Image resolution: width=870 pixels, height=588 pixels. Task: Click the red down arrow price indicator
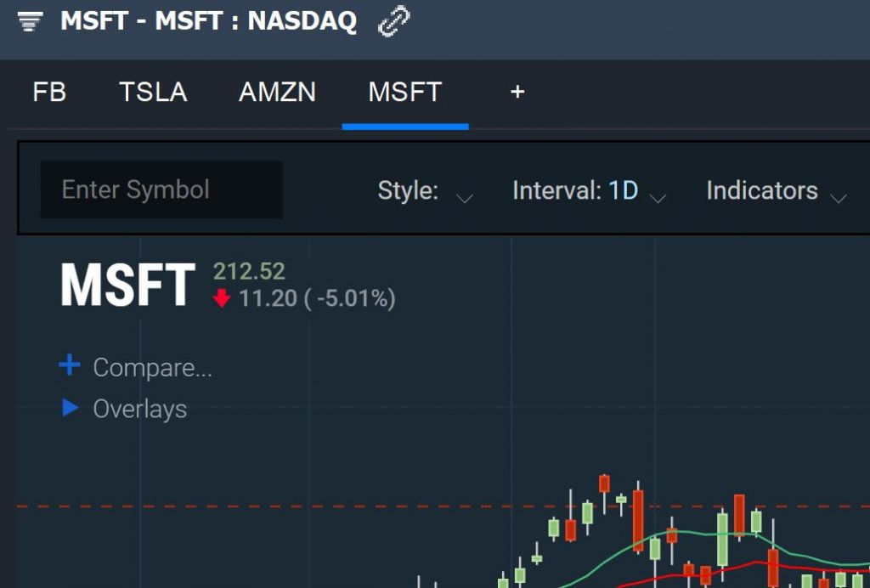coord(222,298)
